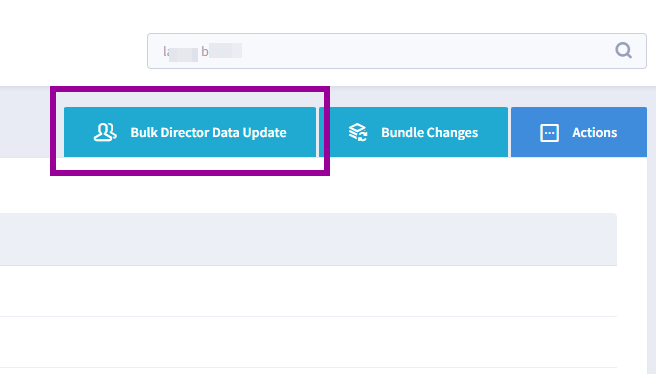This screenshot has height=374, width=656.
Task: Open Bulk Director Data Update
Action: [190, 132]
